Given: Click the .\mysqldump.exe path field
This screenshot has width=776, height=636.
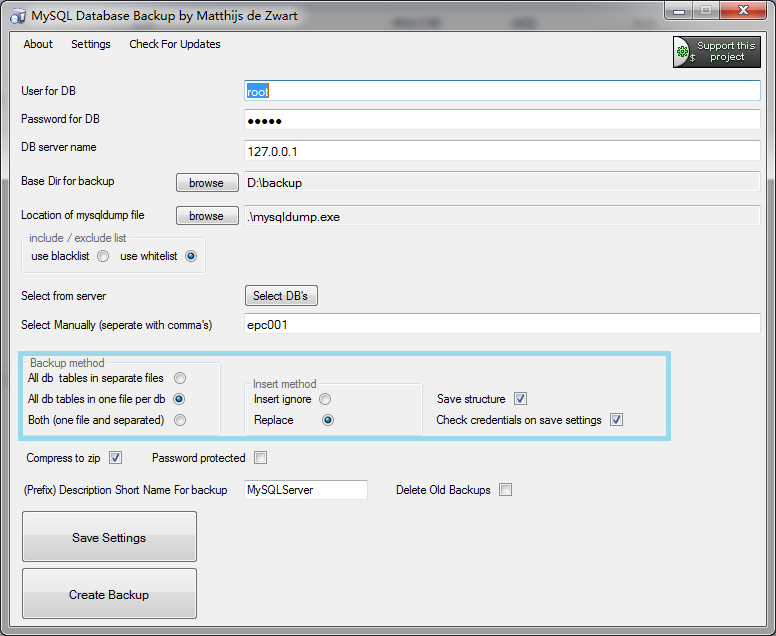Looking at the screenshot, I should (502, 216).
